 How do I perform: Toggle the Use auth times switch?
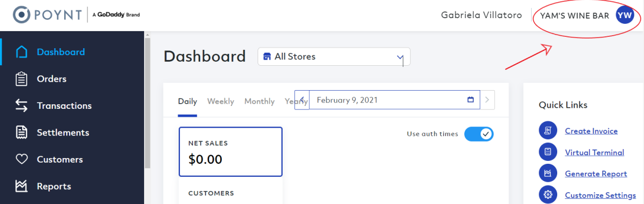[479, 134]
